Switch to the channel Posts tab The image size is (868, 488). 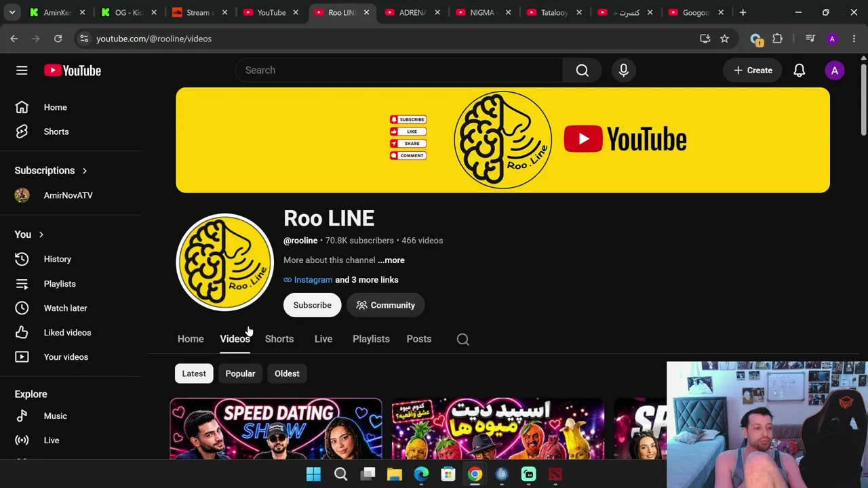click(419, 339)
